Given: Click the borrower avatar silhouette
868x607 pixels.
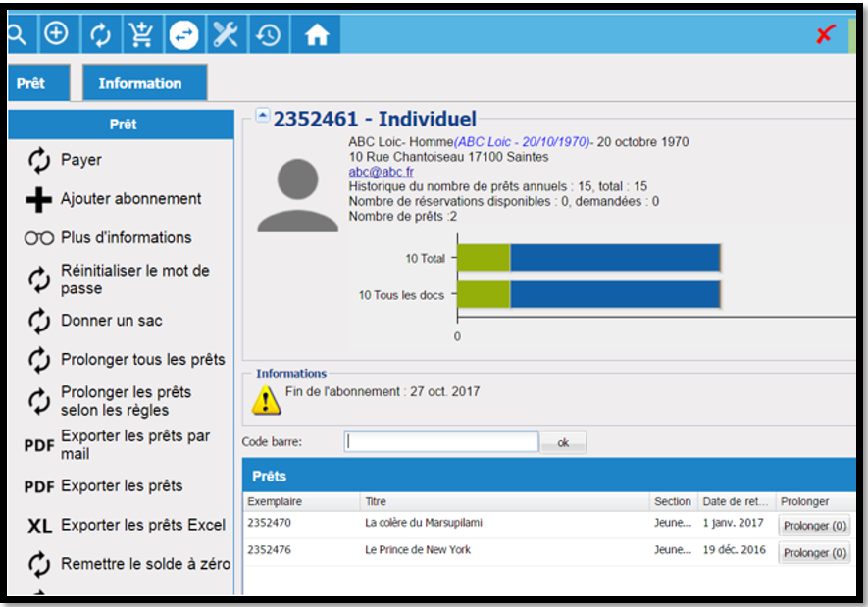Looking at the screenshot, I should point(298,195).
